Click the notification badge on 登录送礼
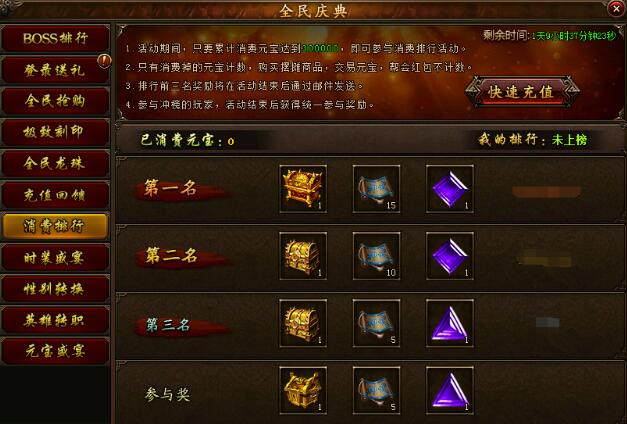 pyautogui.click(x=104, y=61)
